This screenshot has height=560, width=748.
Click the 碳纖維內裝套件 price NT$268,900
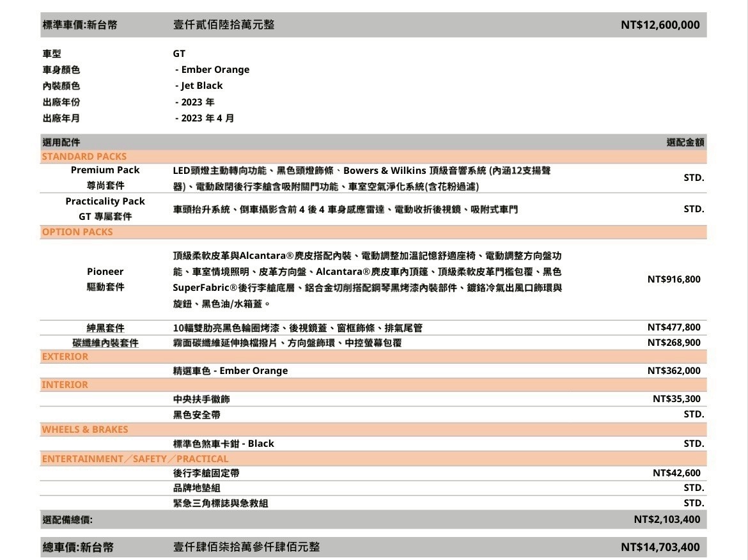click(x=674, y=343)
